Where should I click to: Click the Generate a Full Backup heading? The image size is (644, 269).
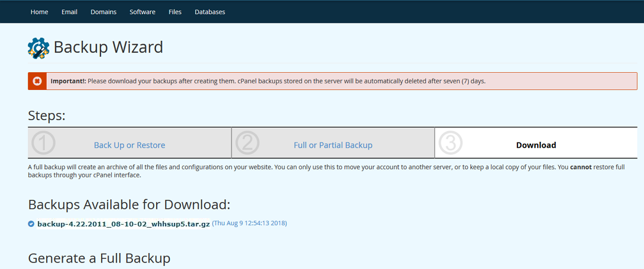99,258
